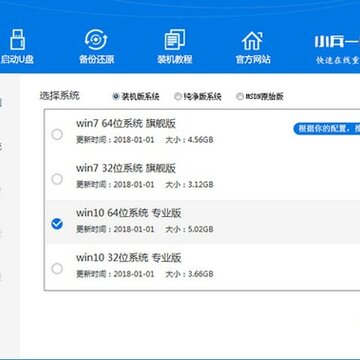360x360 pixels.
Task: Click the update date under win10 32位系统
Action: (x=115, y=274)
